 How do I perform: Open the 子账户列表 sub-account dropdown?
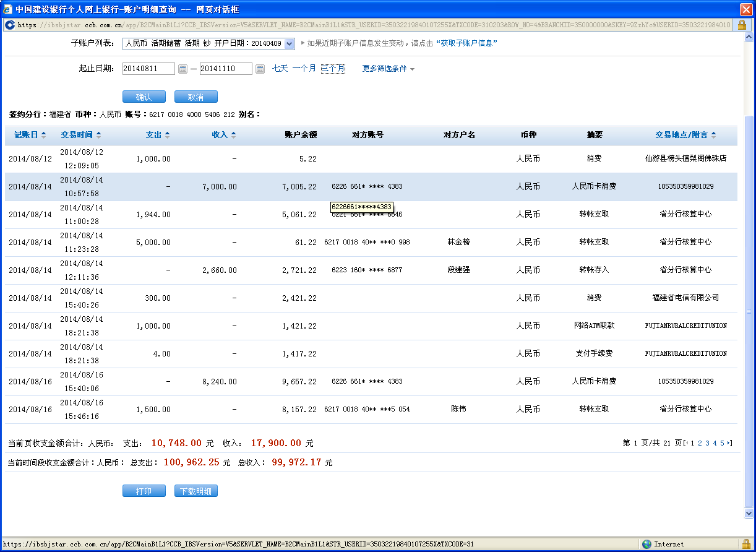289,43
